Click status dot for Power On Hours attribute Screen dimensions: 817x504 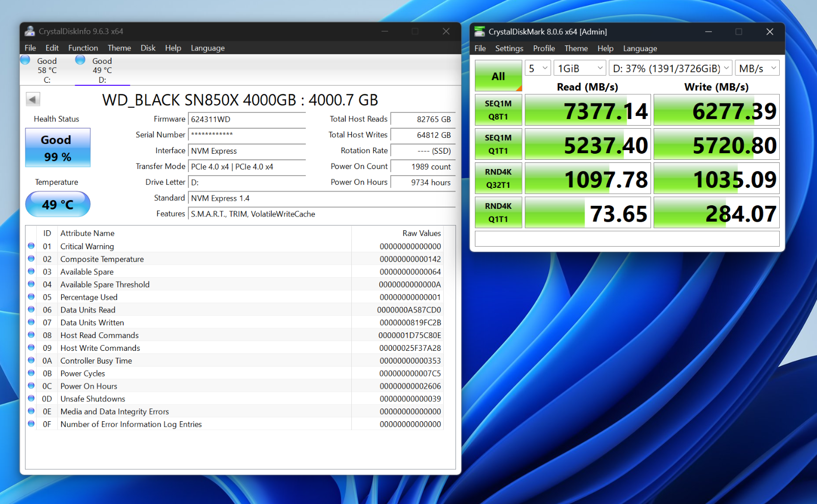tap(31, 386)
